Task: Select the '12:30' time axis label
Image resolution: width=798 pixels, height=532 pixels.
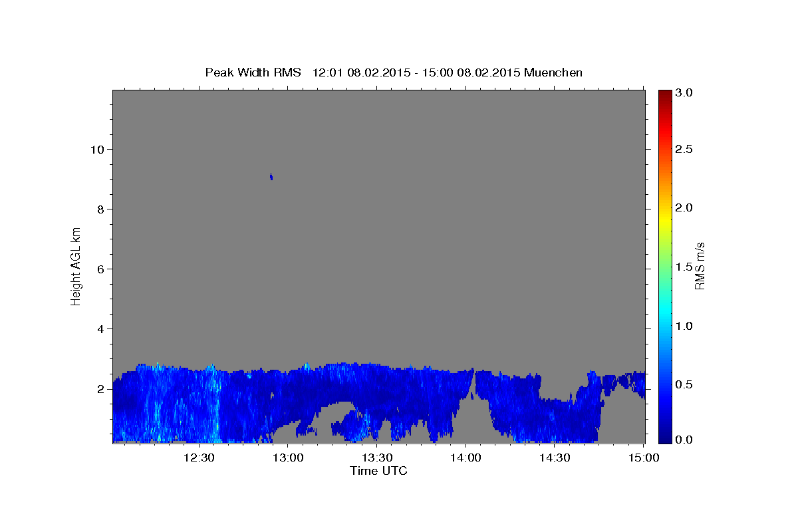Action: click(199, 458)
